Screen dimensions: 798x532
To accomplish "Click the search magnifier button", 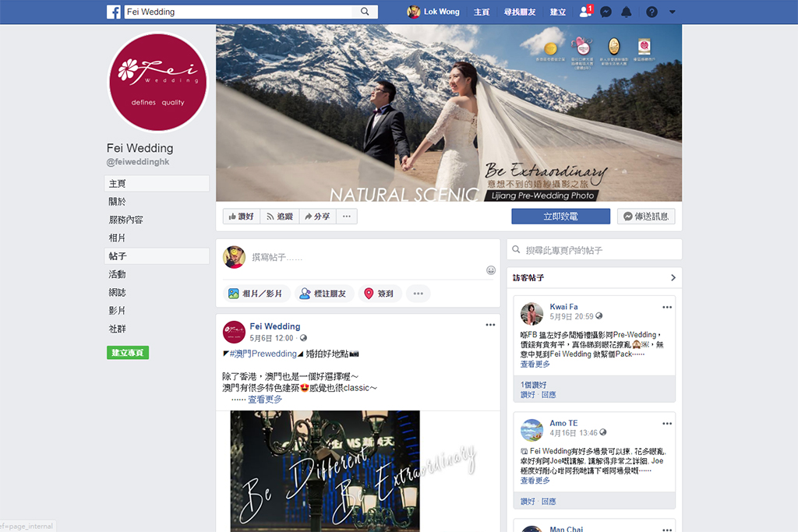I will pyautogui.click(x=365, y=12).
